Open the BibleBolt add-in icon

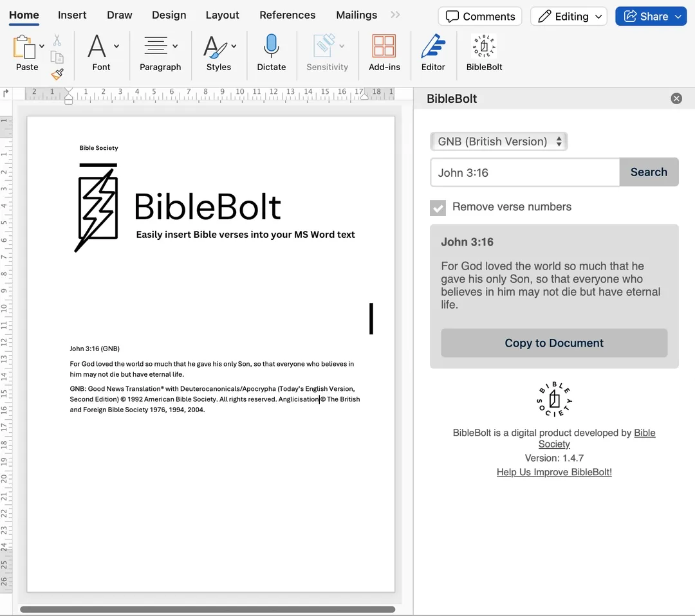[x=483, y=46]
